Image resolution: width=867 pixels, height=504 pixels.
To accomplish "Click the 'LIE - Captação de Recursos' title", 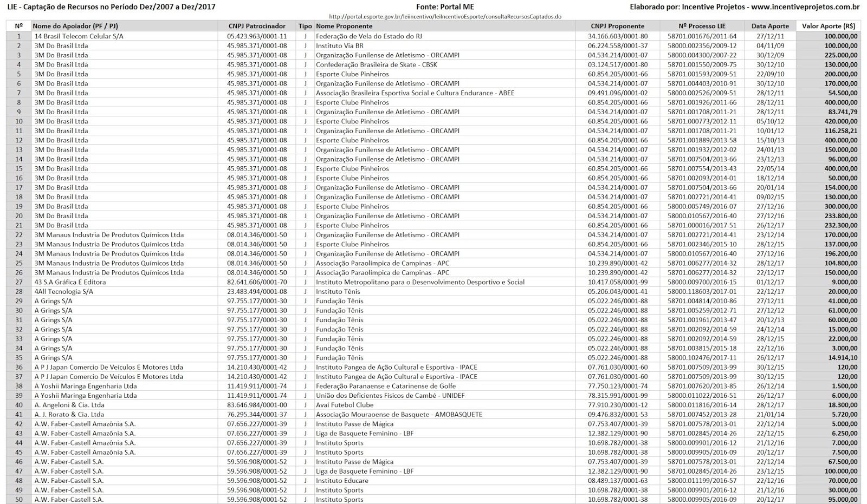I will (111, 7).
